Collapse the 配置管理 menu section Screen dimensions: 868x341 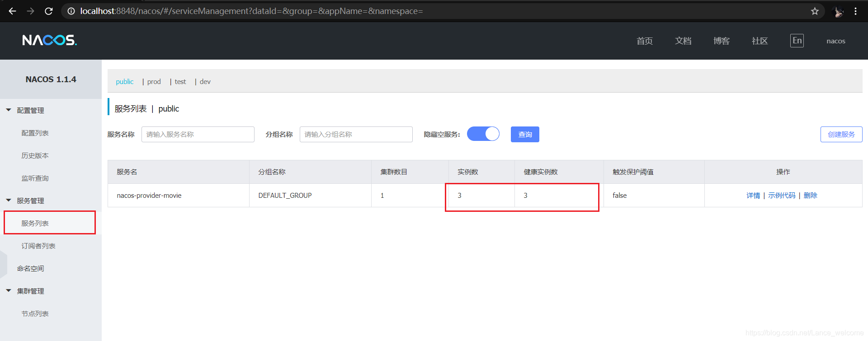pyautogui.click(x=9, y=110)
